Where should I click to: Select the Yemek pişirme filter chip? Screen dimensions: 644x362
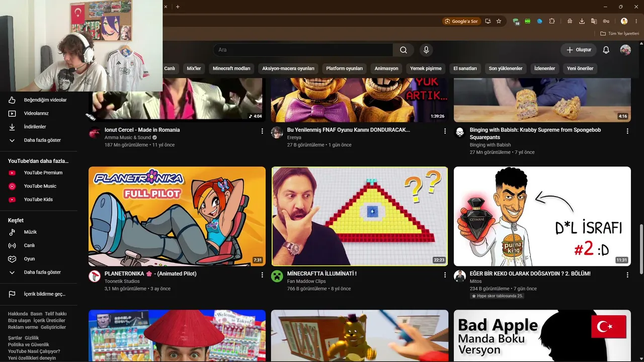click(x=426, y=68)
